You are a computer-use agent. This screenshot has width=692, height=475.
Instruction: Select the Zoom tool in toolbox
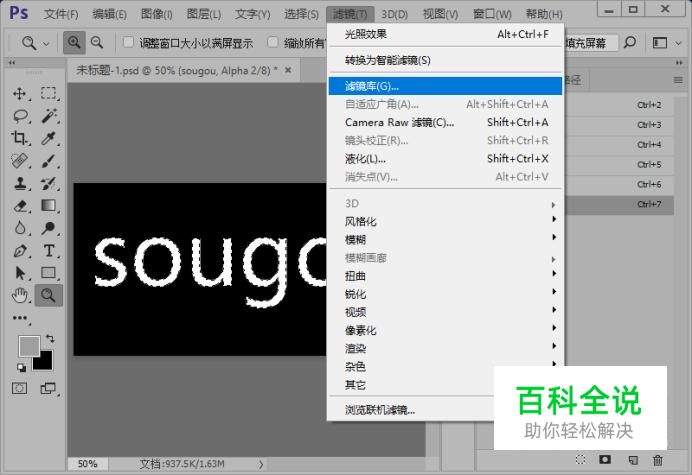[49, 295]
